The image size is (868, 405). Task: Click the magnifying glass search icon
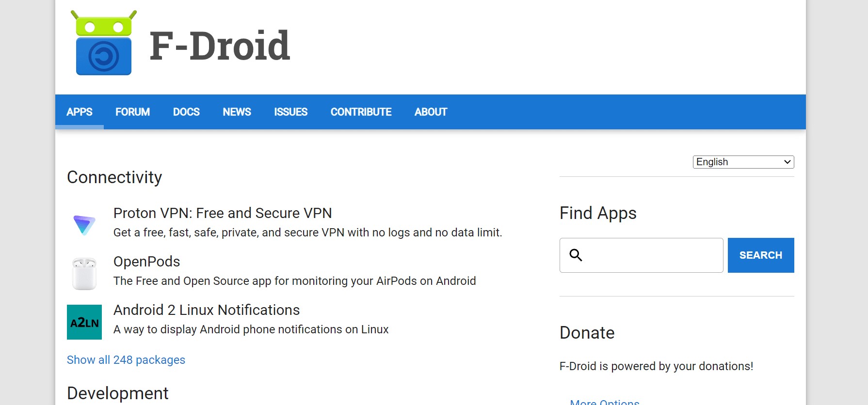576,255
